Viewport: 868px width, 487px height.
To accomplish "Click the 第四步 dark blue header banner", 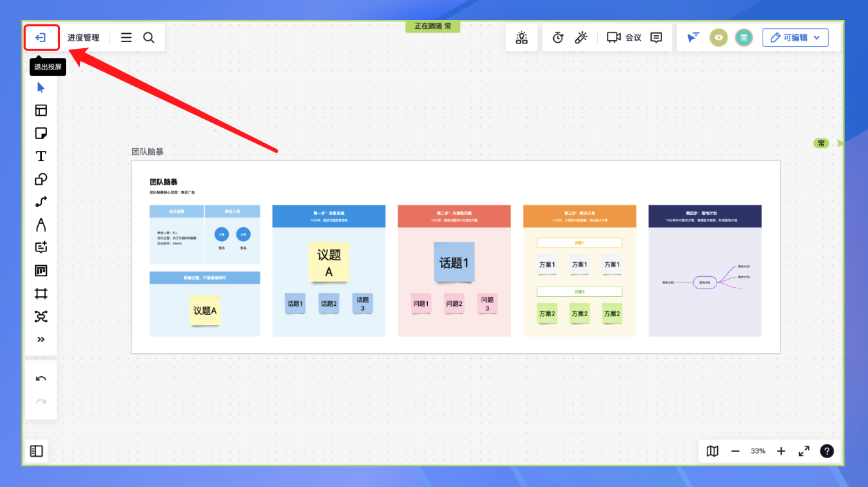I will [705, 216].
